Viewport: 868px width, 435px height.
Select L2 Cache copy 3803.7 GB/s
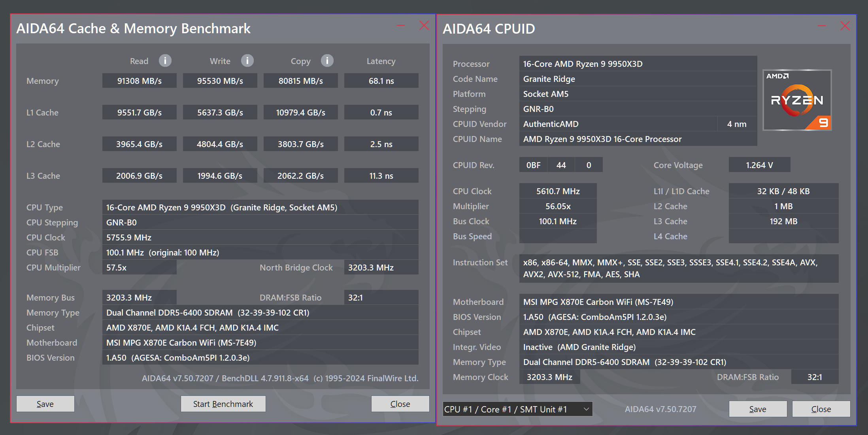300,144
